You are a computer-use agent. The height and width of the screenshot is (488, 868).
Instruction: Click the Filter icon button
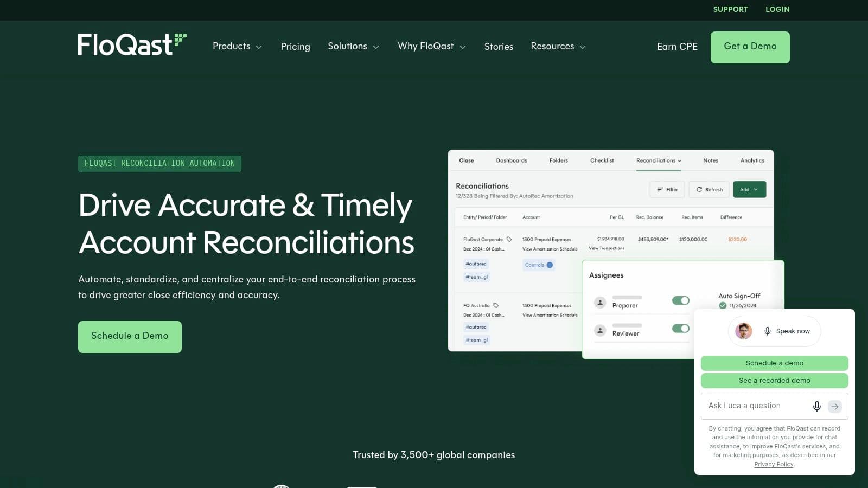pos(667,189)
